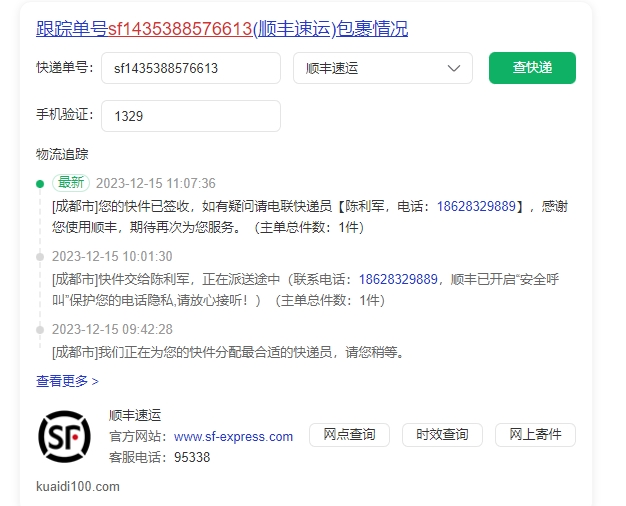Click the 物流追踪 heading
The height and width of the screenshot is (506, 626).
click(62, 154)
